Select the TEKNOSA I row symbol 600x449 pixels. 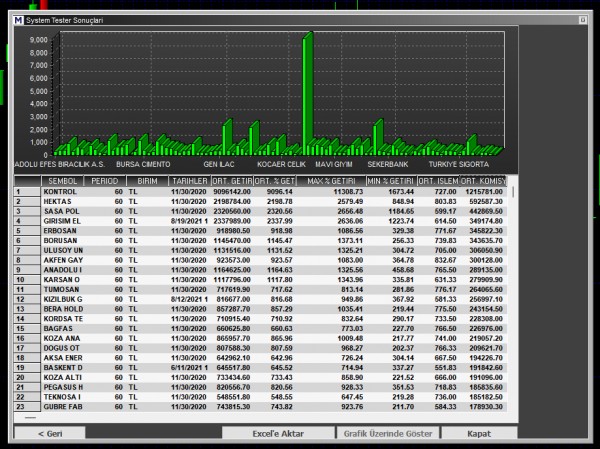click(62, 397)
